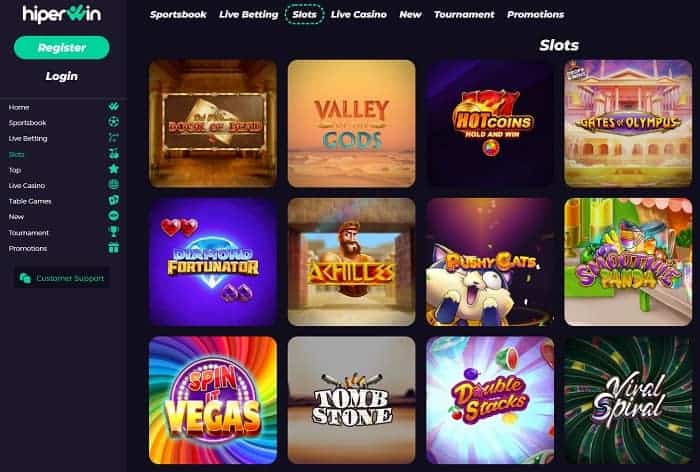
Task: Click the Live Casino globe icon
Action: pyautogui.click(x=113, y=184)
